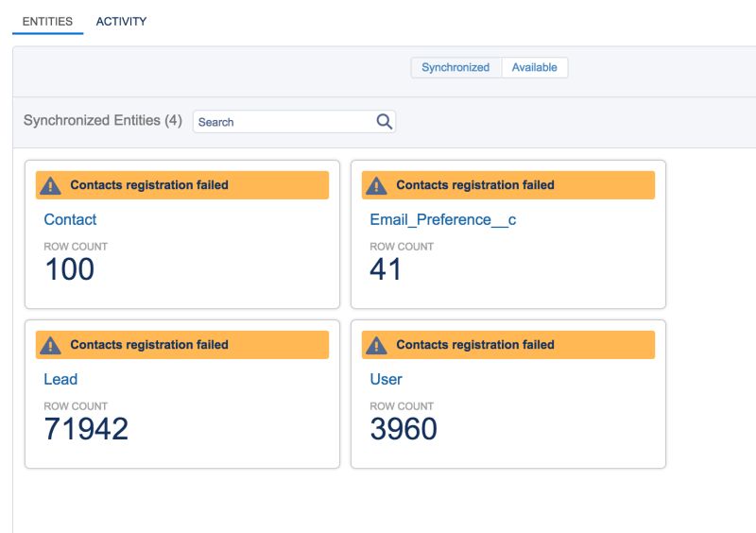756x533 pixels.
Task: Open the ENTITIES tab
Action: 47,22
